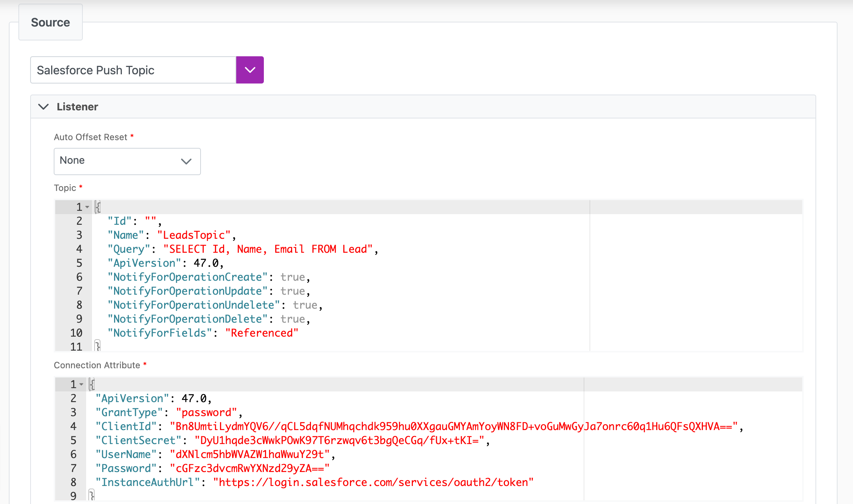Viewport: 853px width, 504px height.
Task: Click the Password encoded value
Action: 249,468
